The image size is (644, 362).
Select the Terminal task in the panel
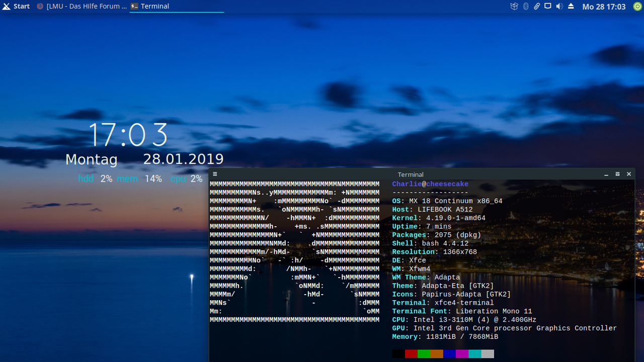click(176, 7)
